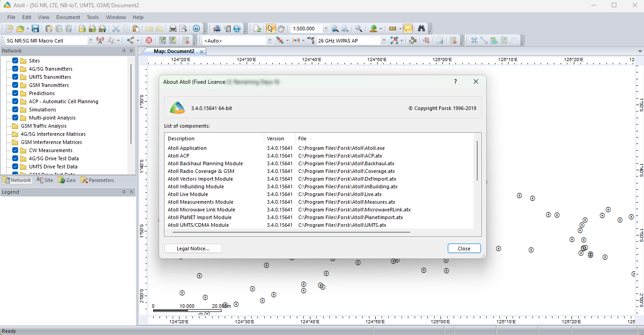Click the About dialog question mark help button
Viewport: 644px width, 335px height.
[455, 81]
